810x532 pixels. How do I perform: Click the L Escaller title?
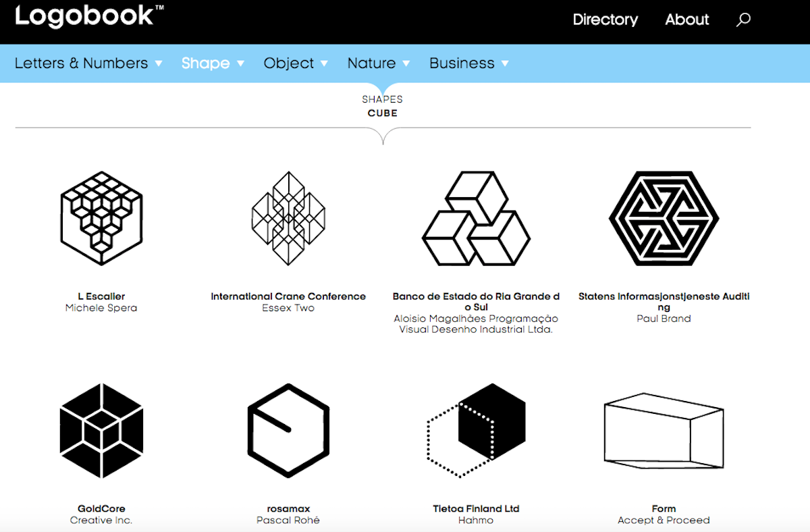pos(101,296)
